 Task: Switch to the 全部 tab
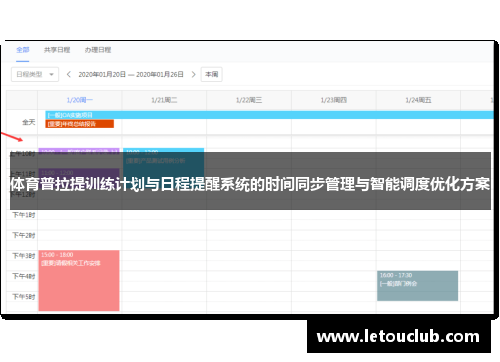tap(23, 50)
